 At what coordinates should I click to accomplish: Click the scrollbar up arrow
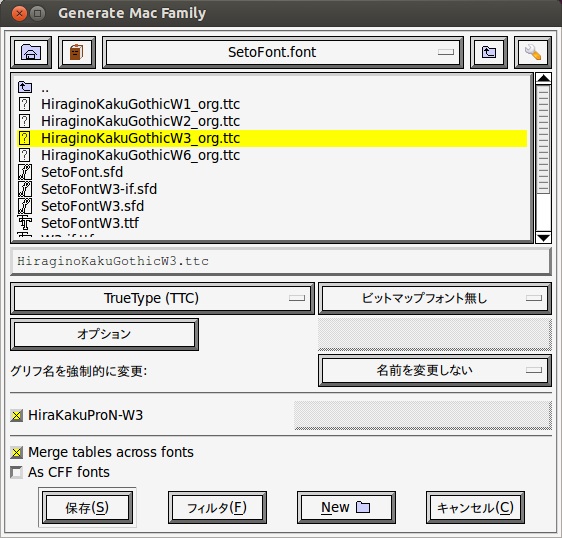pyautogui.click(x=543, y=79)
